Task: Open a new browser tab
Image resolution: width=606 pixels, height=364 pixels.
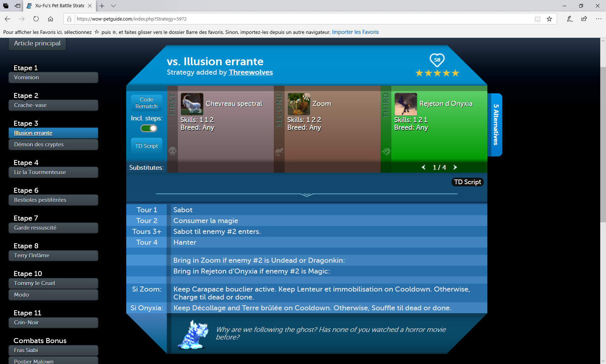Action: pos(102,6)
